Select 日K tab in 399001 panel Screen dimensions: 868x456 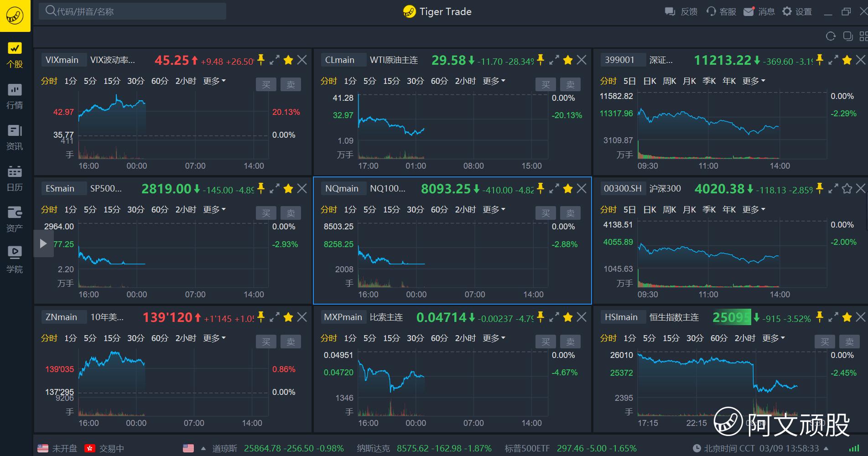click(x=650, y=81)
